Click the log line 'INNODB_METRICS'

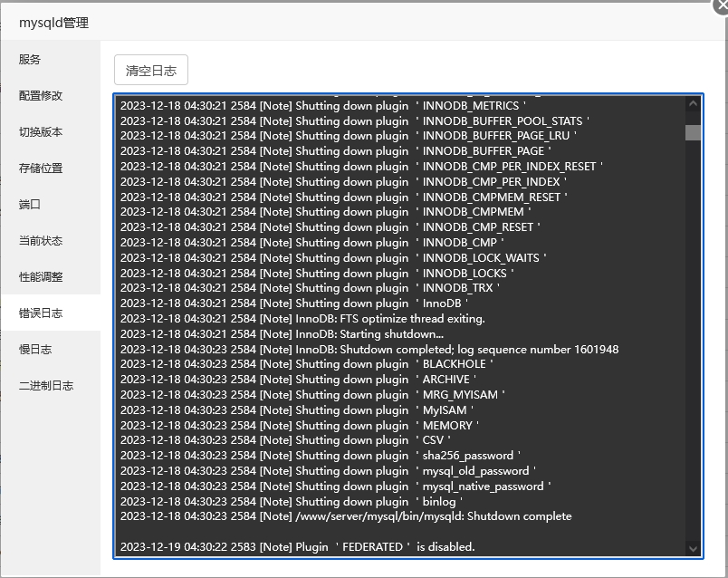coord(323,106)
